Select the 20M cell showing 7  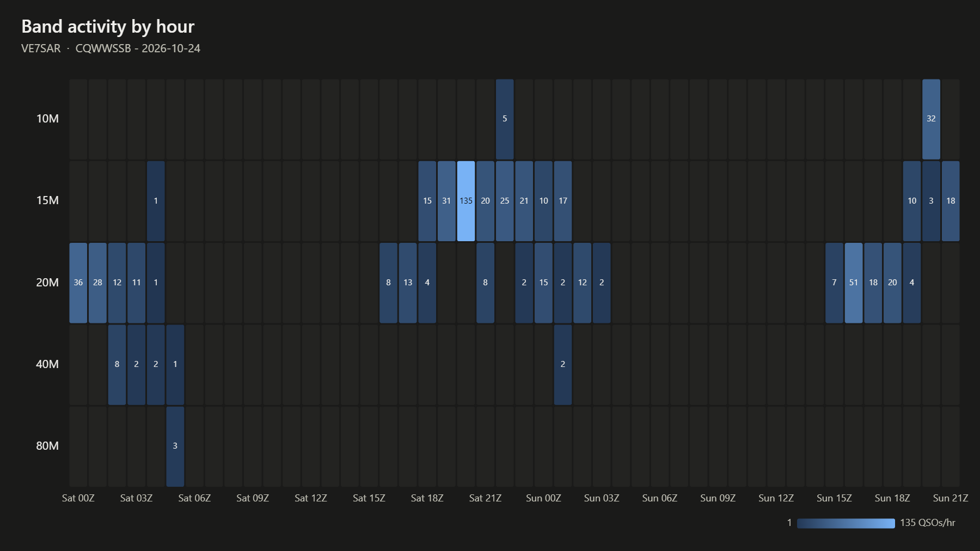[834, 283]
